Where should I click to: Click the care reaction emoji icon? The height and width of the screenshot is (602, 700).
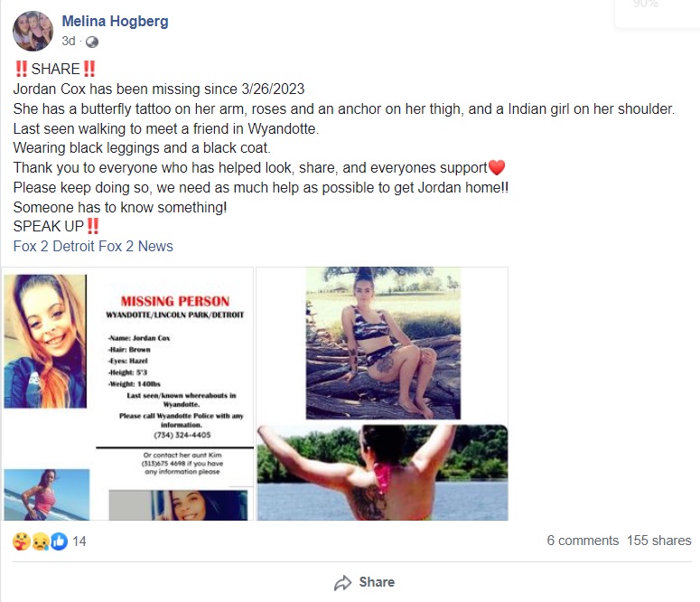point(22,541)
